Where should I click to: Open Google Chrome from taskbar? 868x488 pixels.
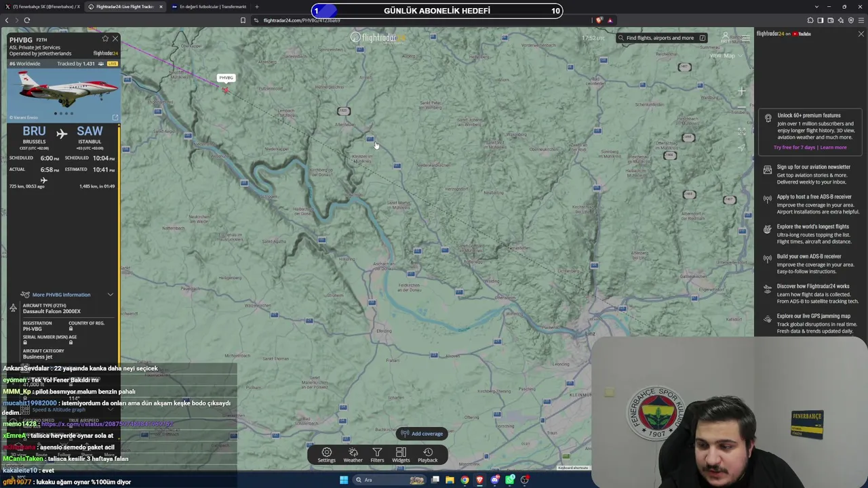tap(465, 480)
